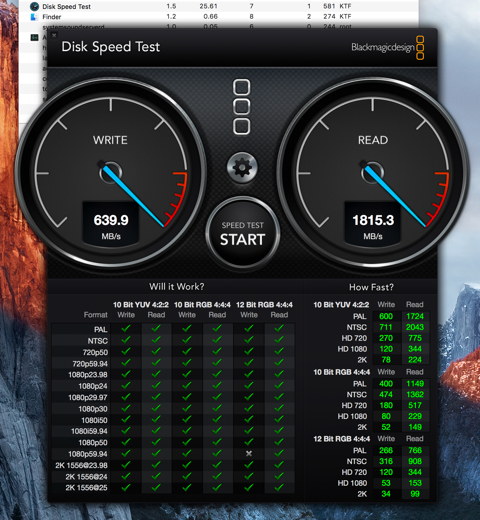Viewport: 480px width, 520px height.
Task: Click the WRITE gauge label
Action: pos(110,140)
